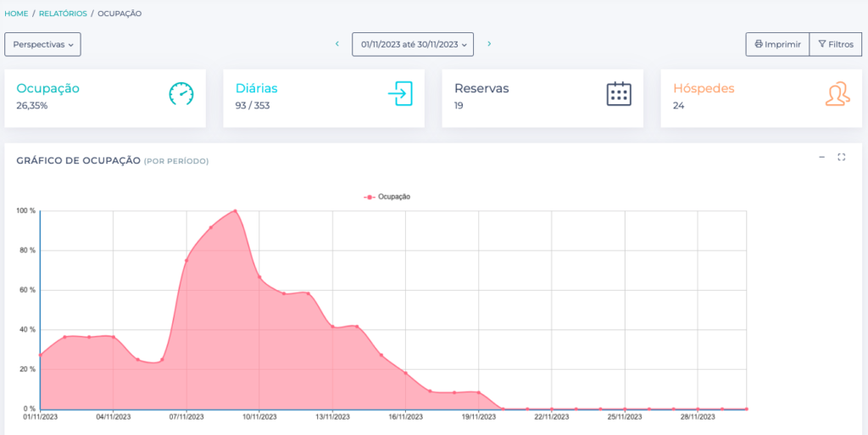868x435 pixels.
Task: Click the Diárias 93 / 353 value
Action: (253, 106)
